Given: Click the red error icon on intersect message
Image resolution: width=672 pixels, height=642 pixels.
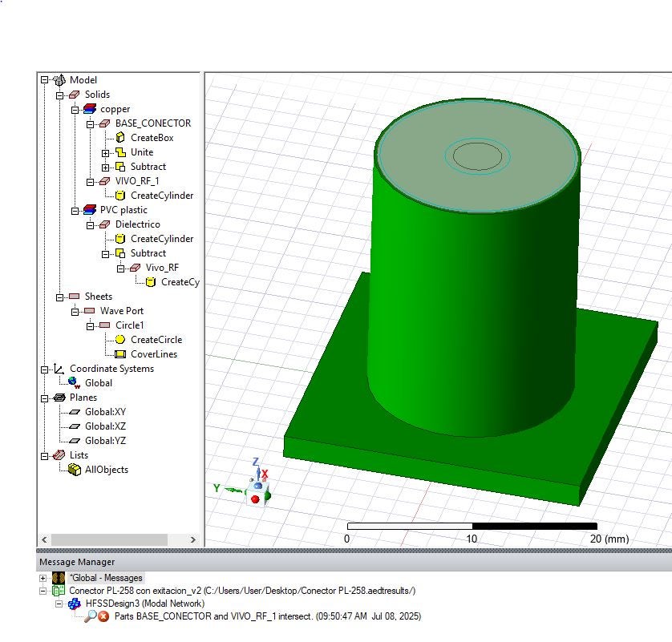Looking at the screenshot, I should point(103,616).
